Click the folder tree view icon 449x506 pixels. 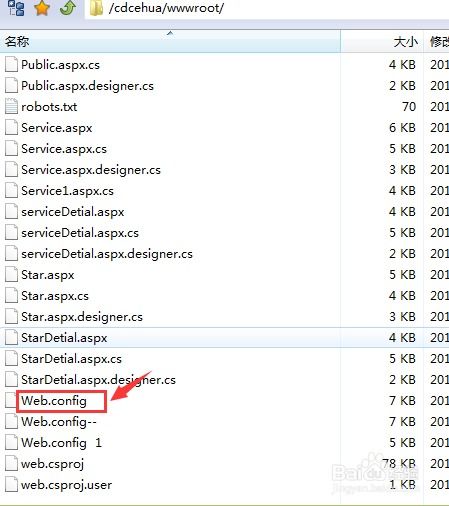click(16, 8)
